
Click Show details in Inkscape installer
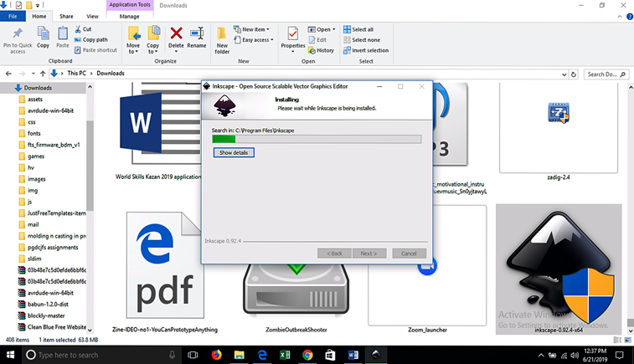[x=234, y=152]
